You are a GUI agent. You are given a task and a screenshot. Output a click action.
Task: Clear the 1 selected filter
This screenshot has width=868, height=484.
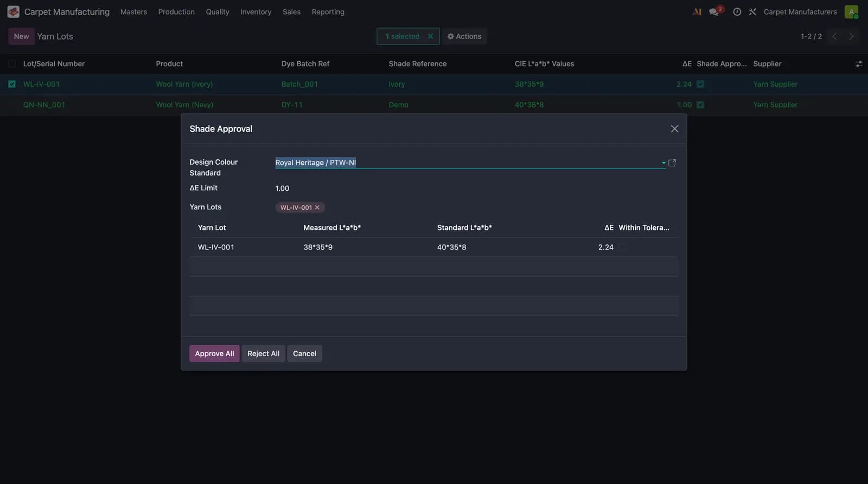(430, 36)
